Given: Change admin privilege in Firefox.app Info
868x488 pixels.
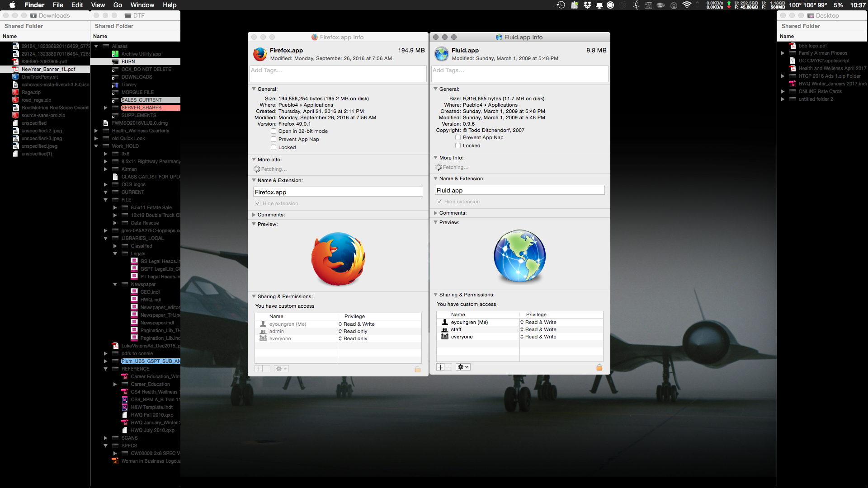Looking at the screenshot, I should pos(353,331).
